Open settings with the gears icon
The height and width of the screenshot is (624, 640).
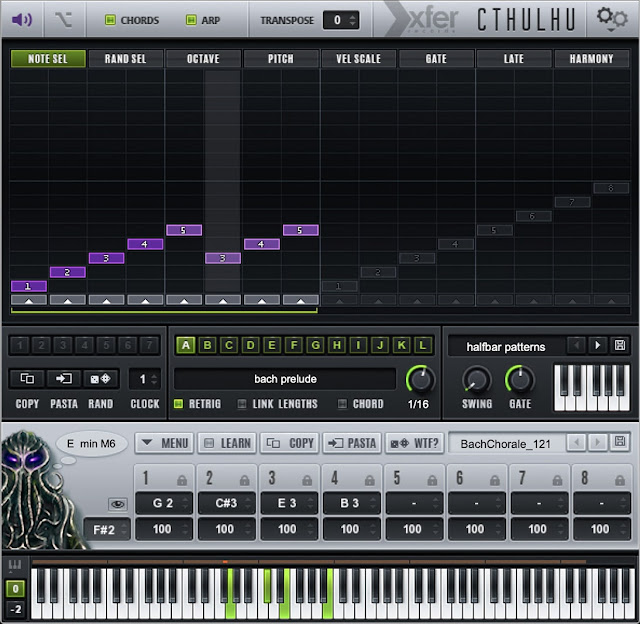(612, 19)
